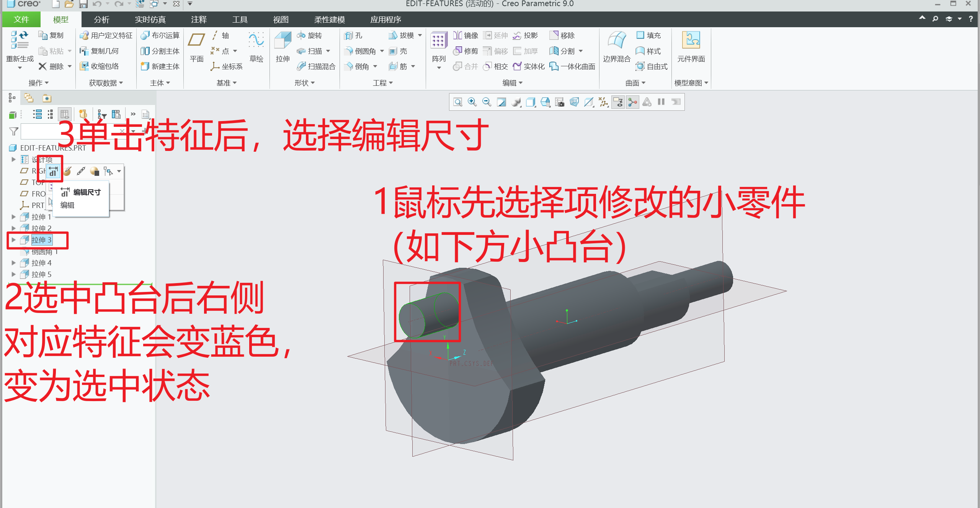Image resolution: width=980 pixels, height=508 pixels.
Task: Toggle the spin center display button
Action: pyautogui.click(x=632, y=102)
